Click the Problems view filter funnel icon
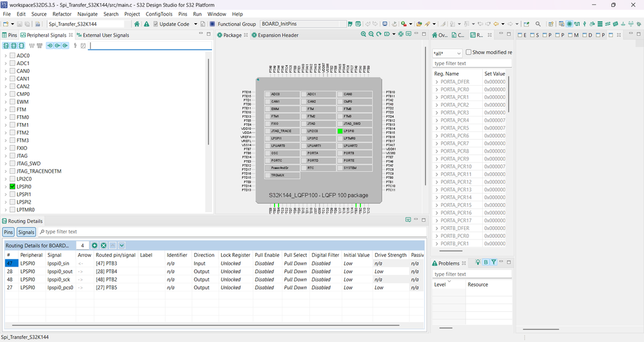This screenshot has height=342, width=644. [494, 262]
